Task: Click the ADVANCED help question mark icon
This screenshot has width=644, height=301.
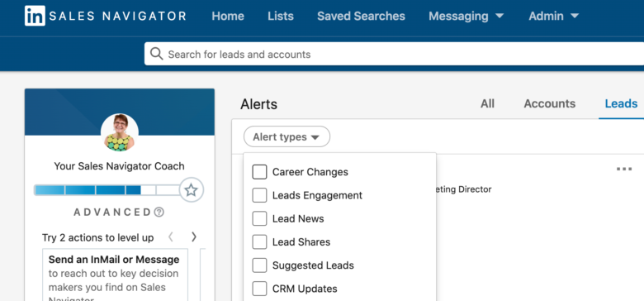Action: [x=159, y=213]
